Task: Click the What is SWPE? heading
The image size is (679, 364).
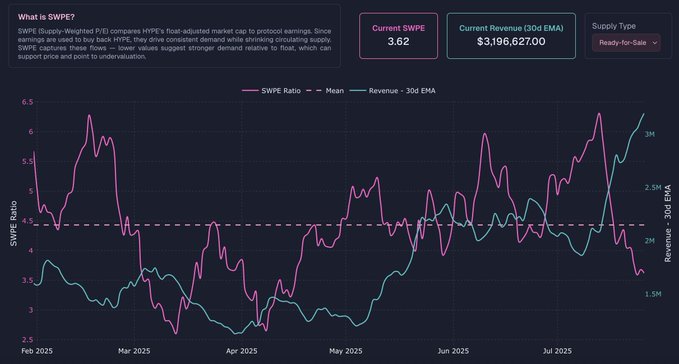Action: click(46, 17)
